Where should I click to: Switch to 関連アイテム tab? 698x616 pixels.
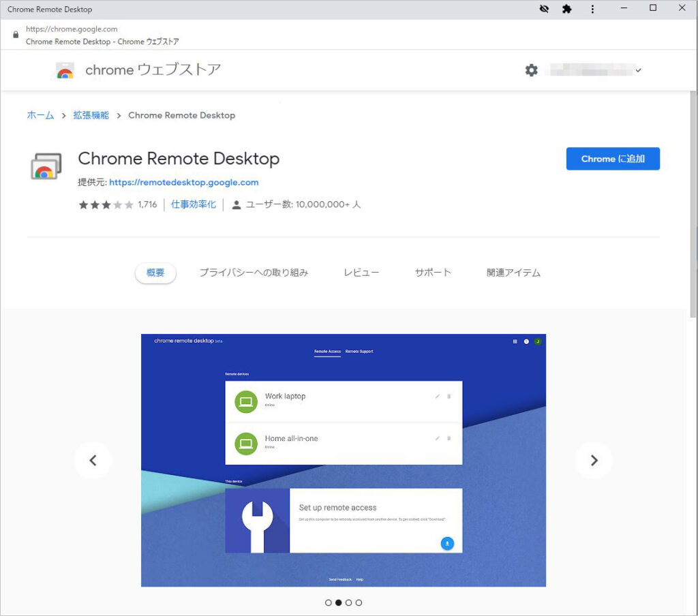coord(514,273)
